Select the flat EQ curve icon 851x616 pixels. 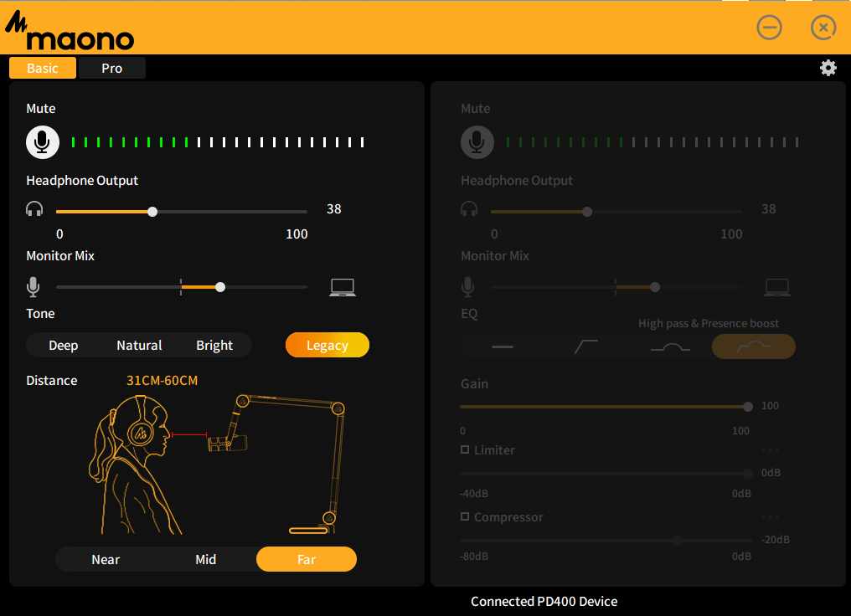(503, 346)
